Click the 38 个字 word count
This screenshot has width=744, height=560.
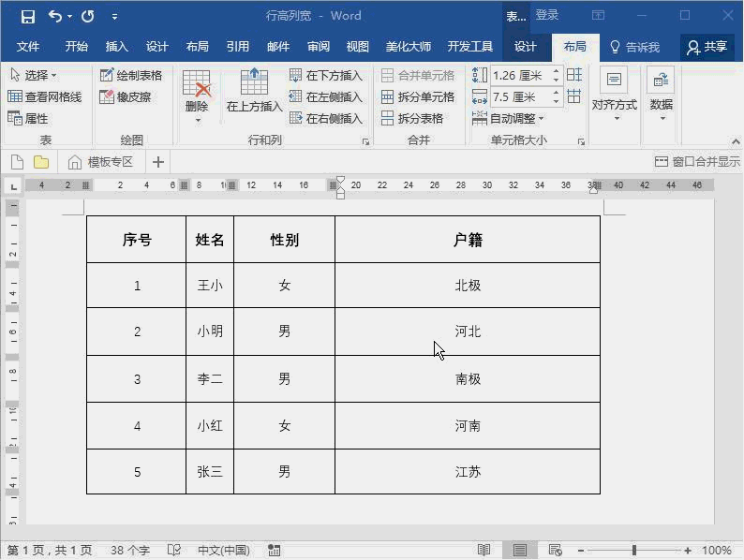[x=130, y=550]
